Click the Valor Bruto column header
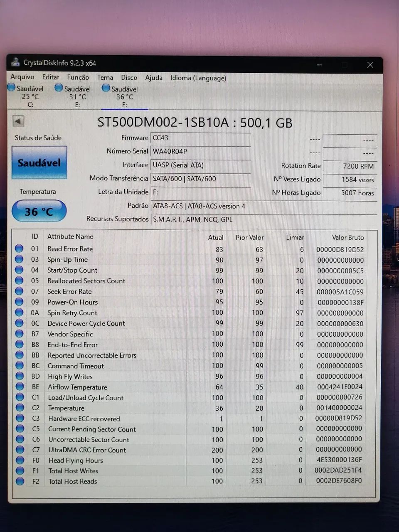 [348, 237]
